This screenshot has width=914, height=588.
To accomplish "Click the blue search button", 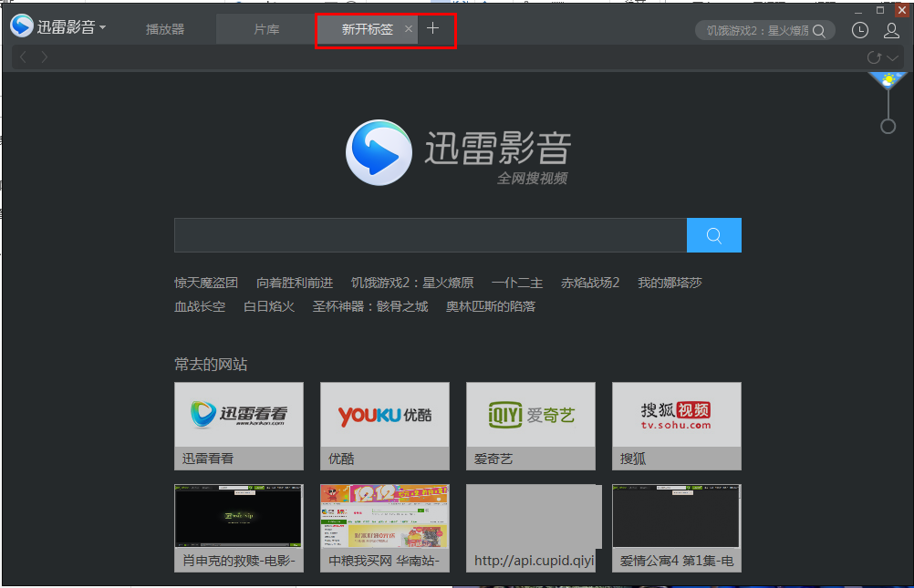I will point(714,235).
